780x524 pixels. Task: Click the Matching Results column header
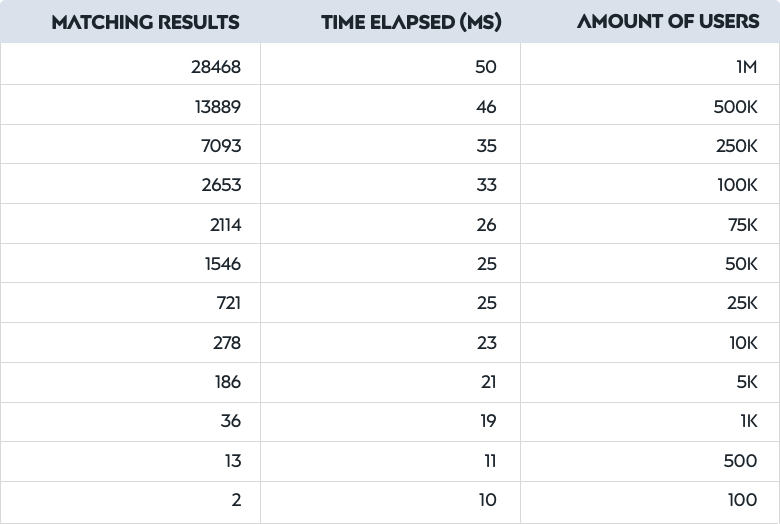pyautogui.click(x=145, y=22)
